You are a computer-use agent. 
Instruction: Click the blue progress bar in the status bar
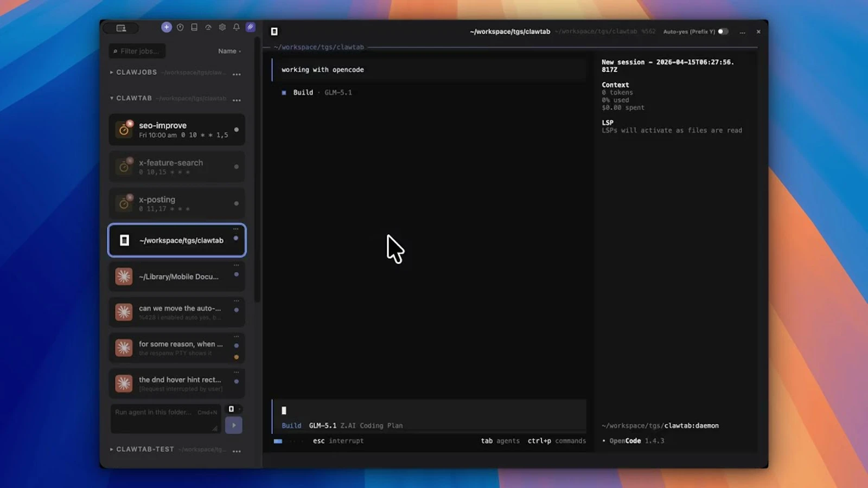[278, 441]
